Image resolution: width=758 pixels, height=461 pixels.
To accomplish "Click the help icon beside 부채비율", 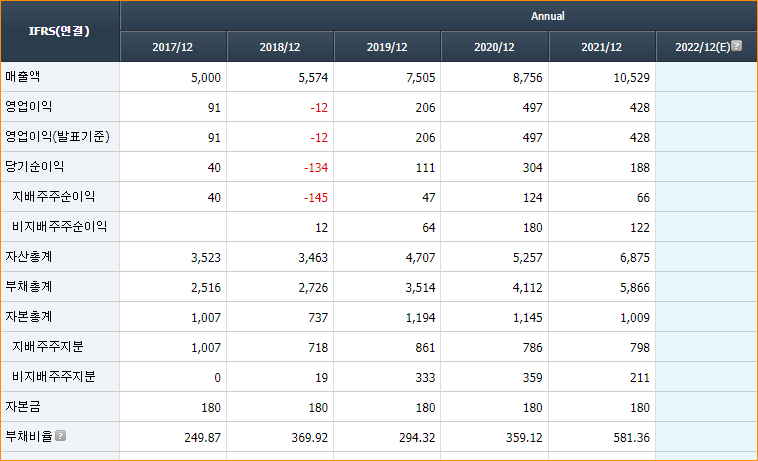I will click(60, 436).
